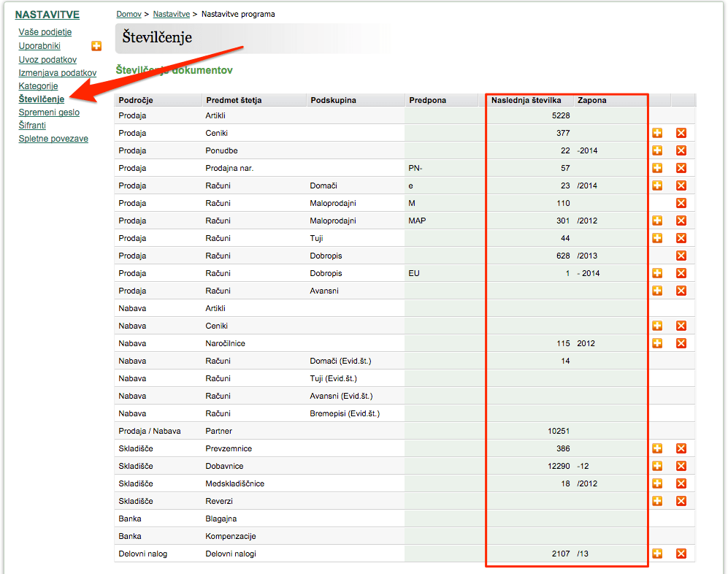Add numbering for Dobavnice row
Image resolution: width=728 pixels, height=574 pixels.
click(657, 466)
